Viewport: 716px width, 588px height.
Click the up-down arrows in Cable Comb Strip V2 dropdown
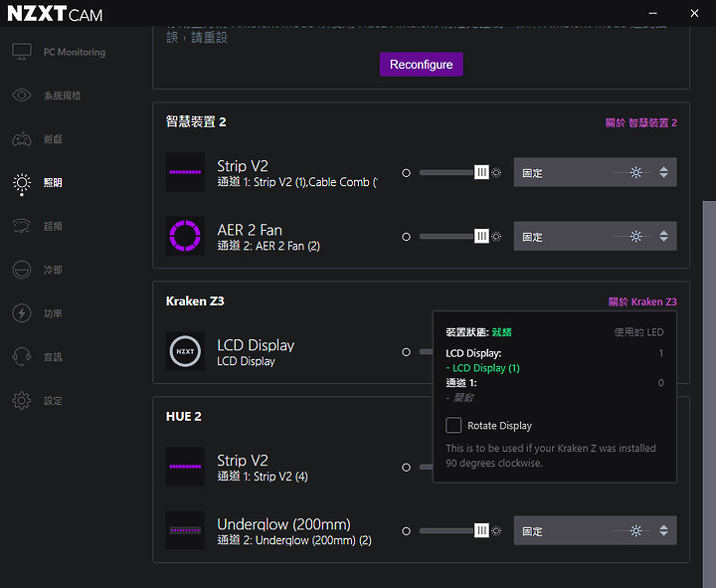663,172
